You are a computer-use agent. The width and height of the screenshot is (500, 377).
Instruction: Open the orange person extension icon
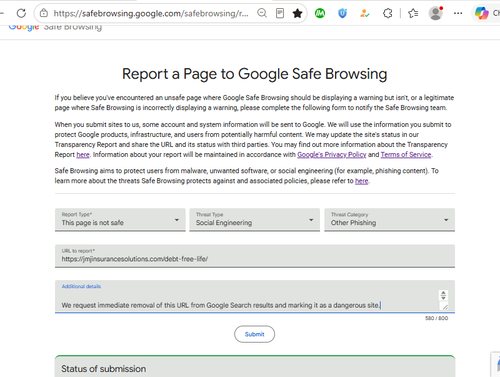coord(365,13)
